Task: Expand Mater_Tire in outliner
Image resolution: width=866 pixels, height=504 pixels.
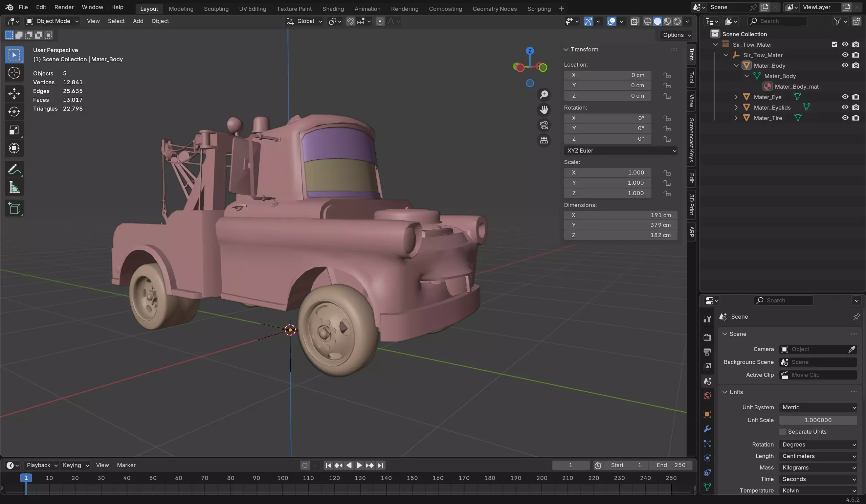Action: (736, 118)
